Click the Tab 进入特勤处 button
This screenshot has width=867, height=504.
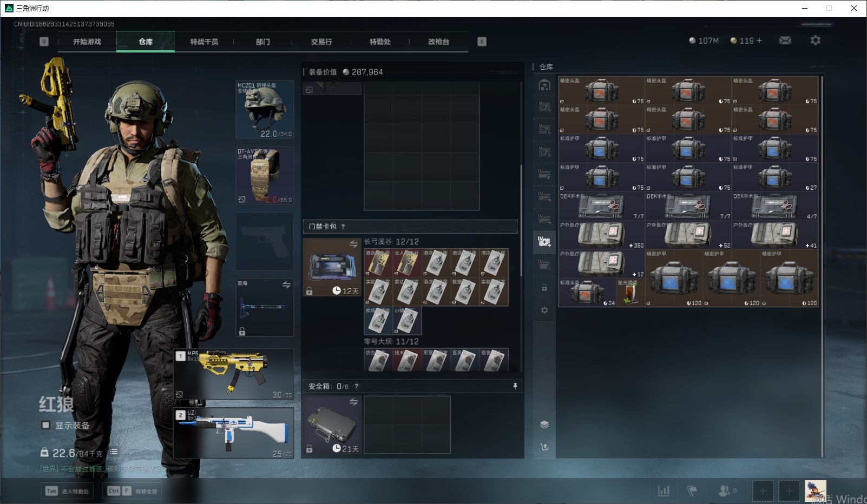point(67,491)
